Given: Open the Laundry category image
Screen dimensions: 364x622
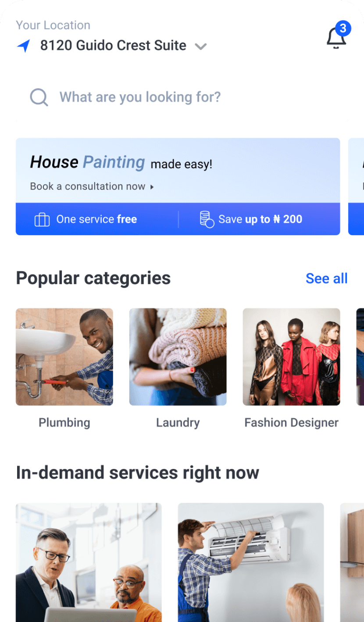Looking at the screenshot, I should coord(178,357).
